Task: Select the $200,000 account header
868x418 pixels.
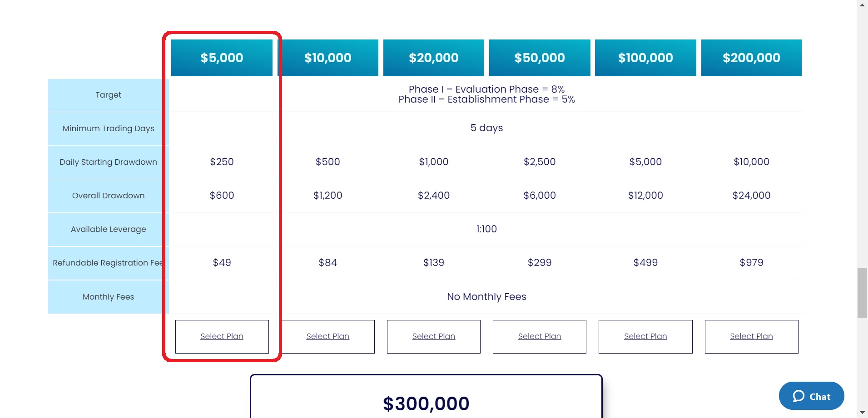Action: 751,58
